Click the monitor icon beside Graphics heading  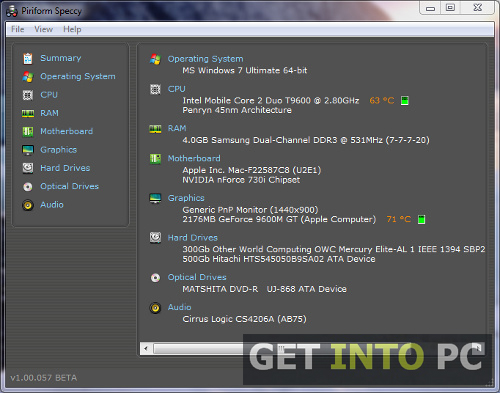[155, 198]
